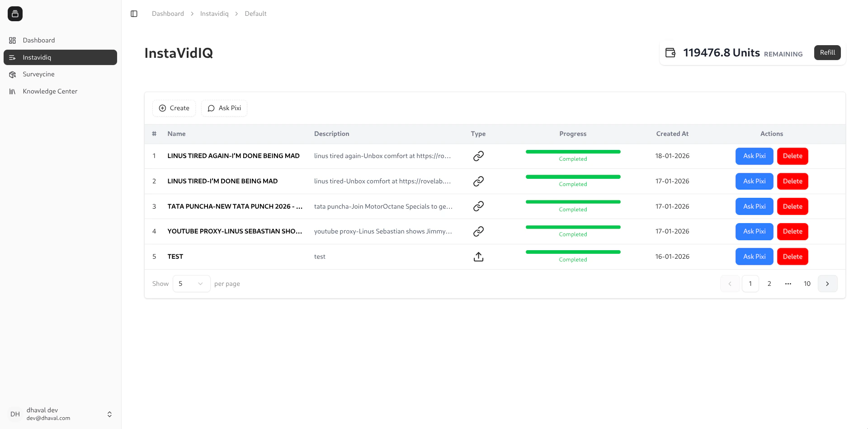
Task: Click the Surveycine icon in the sidebar
Action: tap(13, 74)
